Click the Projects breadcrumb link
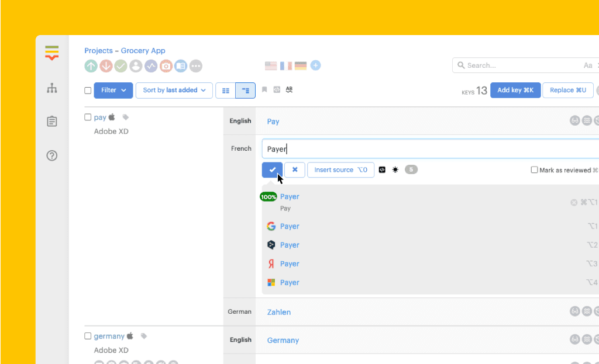Screen dimensions: 599x364 (99, 51)
